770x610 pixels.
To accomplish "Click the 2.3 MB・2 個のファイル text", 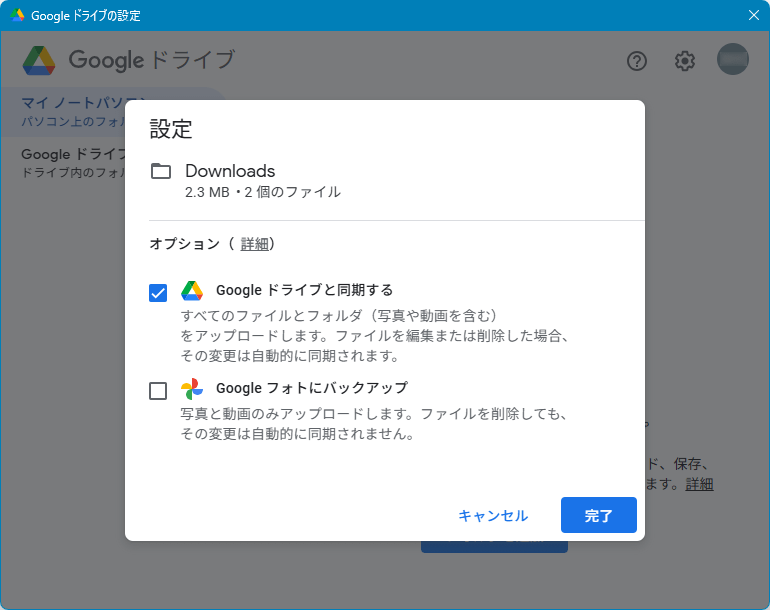I will 263,192.
